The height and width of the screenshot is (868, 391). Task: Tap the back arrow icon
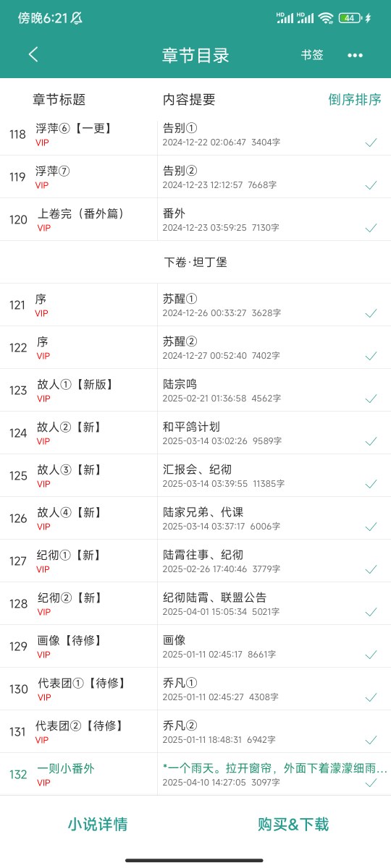tap(33, 54)
